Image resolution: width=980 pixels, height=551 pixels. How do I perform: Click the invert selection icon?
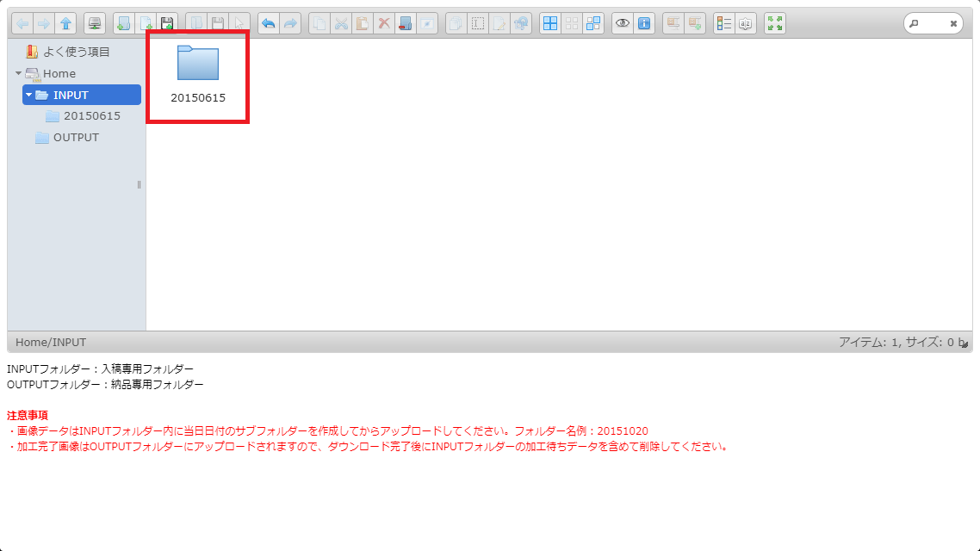(x=593, y=24)
